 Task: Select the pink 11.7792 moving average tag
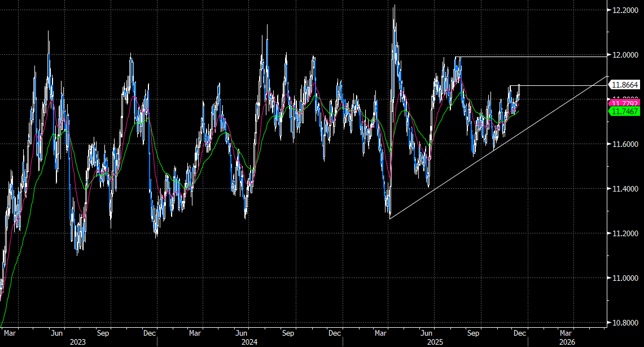(x=624, y=103)
